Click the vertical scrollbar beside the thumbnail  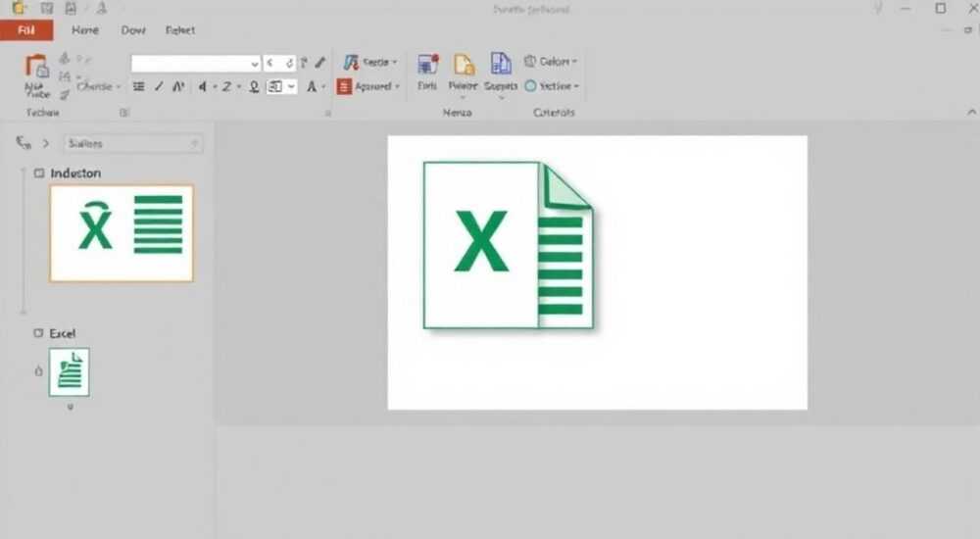[24, 241]
